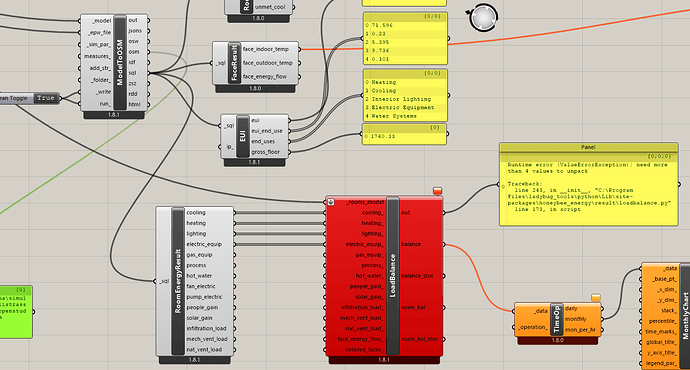This screenshot has height=370, width=690.
Task: Click the _operation_ input of TimeOp
Action: pyautogui.click(x=533, y=327)
